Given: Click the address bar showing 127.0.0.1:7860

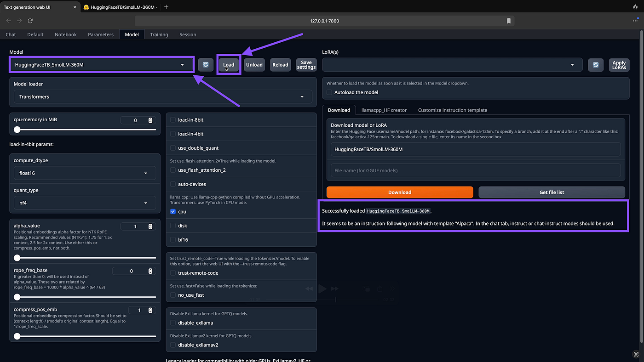Looking at the screenshot, I should (324, 21).
